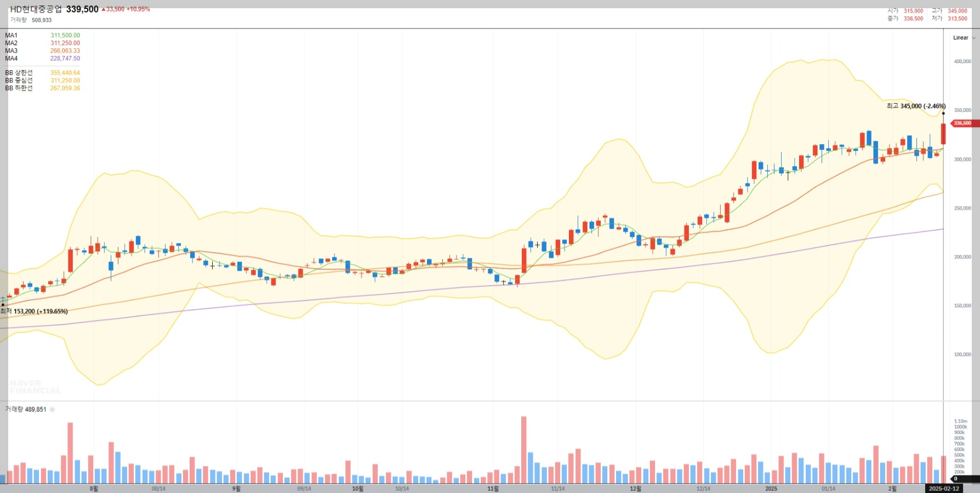
Task: Click the BB 상한선 value 355,440.64
Action: coord(65,73)
